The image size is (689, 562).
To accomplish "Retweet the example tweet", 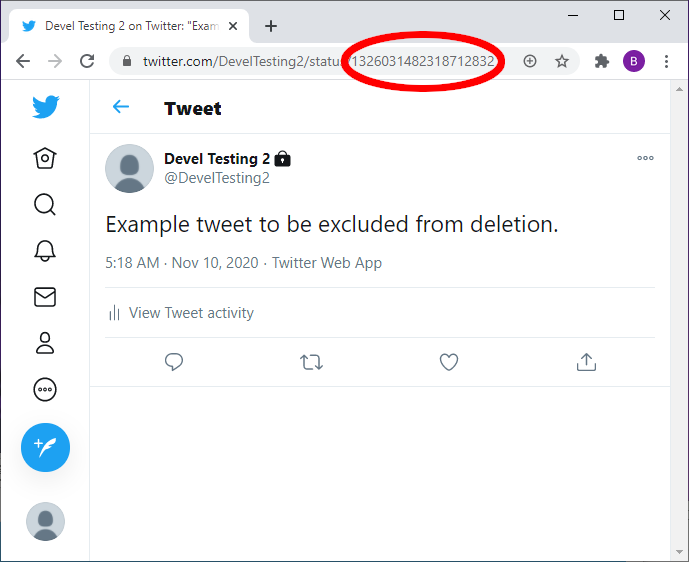I will [x=311, y=362].
